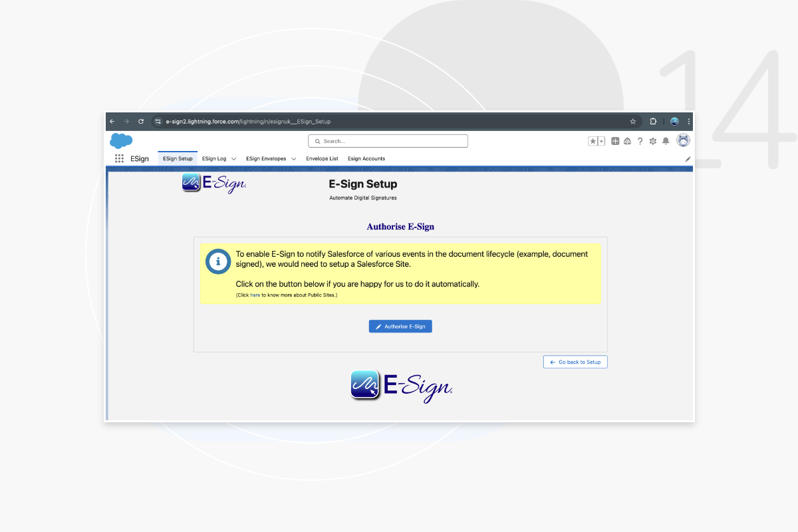Click the 'Authorise E-Sign' heading

(x=400, y=227)
